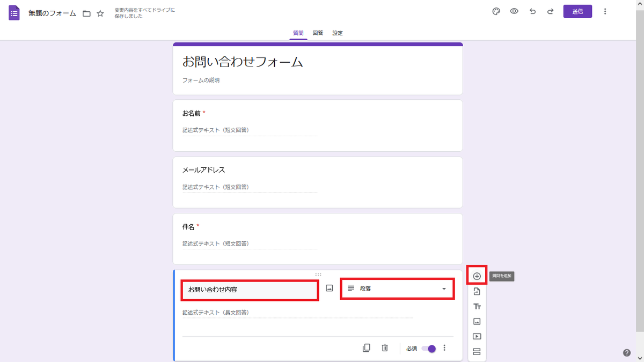This screenshot has height=362, width=644.
Task: Switch to the 設定 tab
Action: [338, 33]
